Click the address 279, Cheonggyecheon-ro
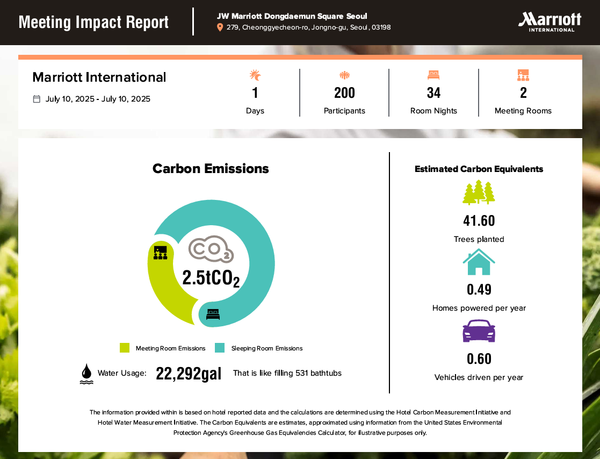 308,27
